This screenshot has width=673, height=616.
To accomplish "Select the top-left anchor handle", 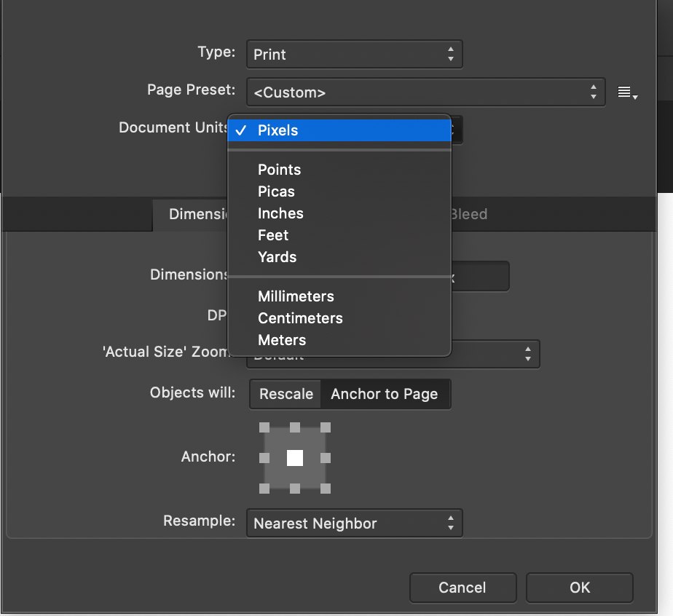I will [264, 427].
